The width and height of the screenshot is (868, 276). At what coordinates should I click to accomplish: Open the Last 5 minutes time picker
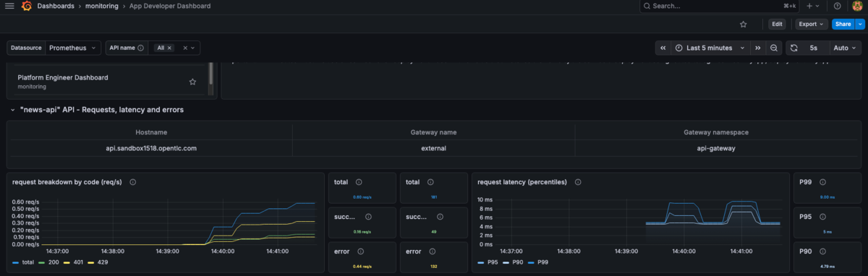pyautogui.click(x=710, y=48)
